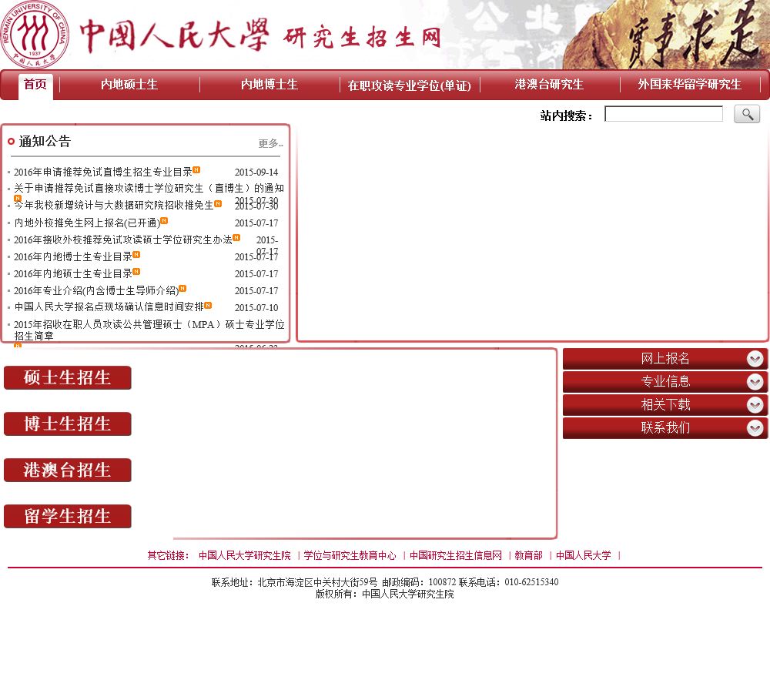Click the 2015-07-10 date text
770x700 pixels.
click(x=256, y=308)
